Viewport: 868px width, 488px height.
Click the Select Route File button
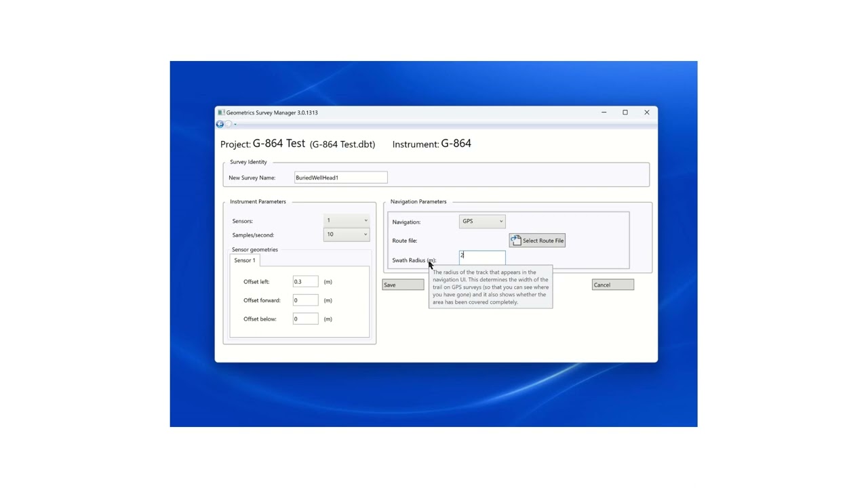pyautogui.click(x=537, y=241)
